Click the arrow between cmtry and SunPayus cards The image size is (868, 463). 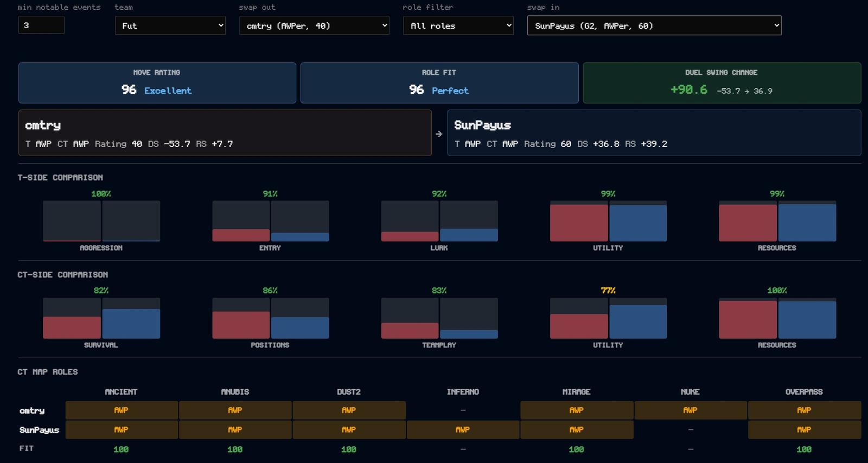(x=439, y=134)
